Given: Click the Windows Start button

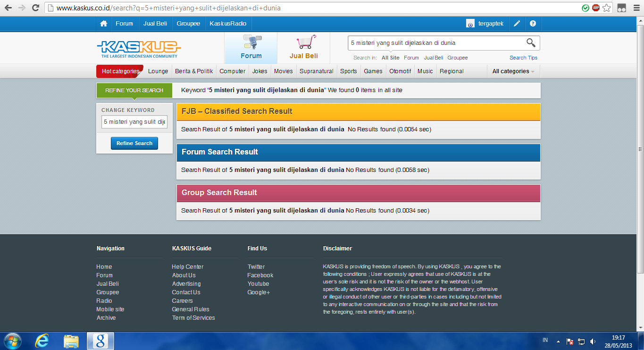Looking at the screenshot, I should pyautogui.click(x=12, y=341).
